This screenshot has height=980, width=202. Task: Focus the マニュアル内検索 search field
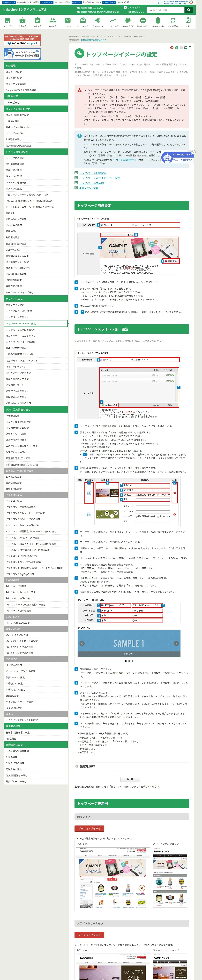pos(165,10)
